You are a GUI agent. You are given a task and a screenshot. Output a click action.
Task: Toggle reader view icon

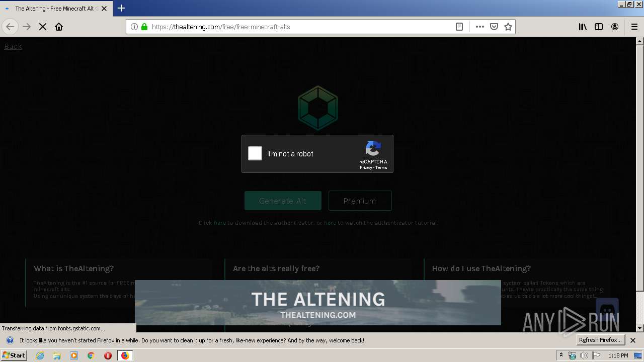[x=459, y=27]
